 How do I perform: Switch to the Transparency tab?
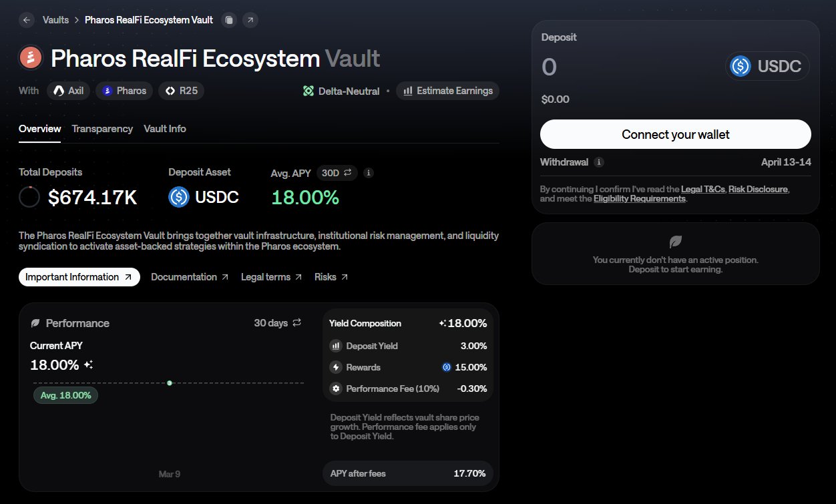coord(102,129)
